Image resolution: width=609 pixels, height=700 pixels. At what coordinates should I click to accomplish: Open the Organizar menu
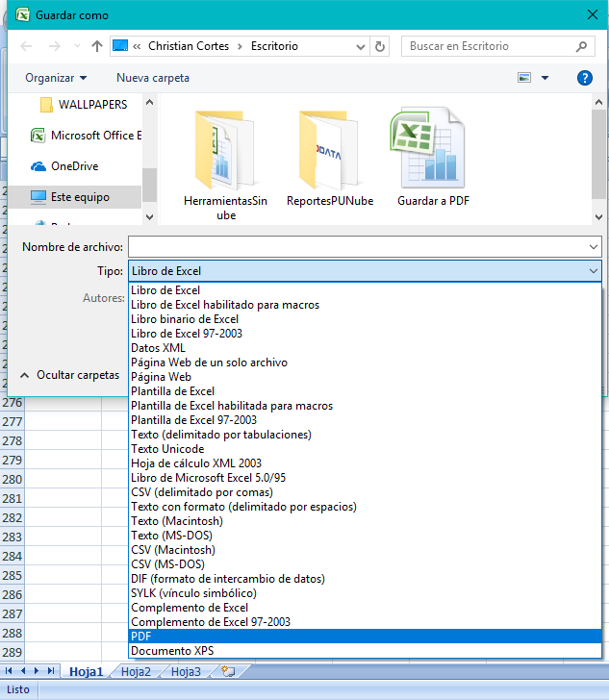point(56,78)
